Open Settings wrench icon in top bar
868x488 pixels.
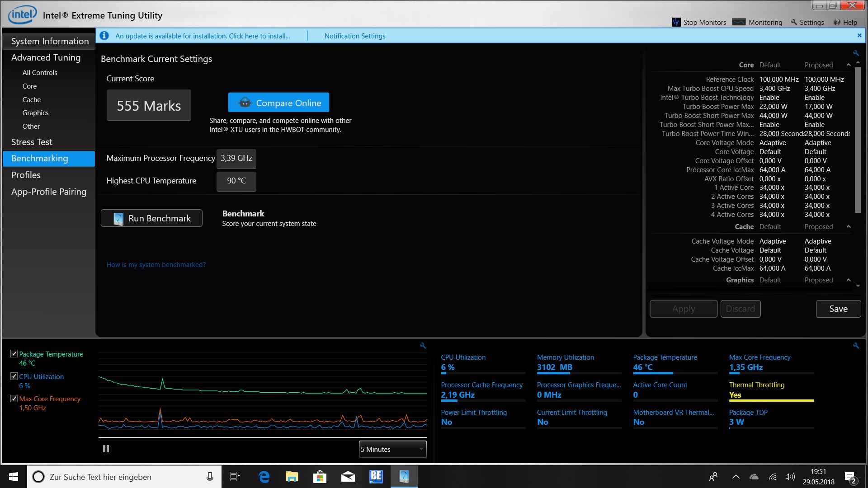coord(794,22)
